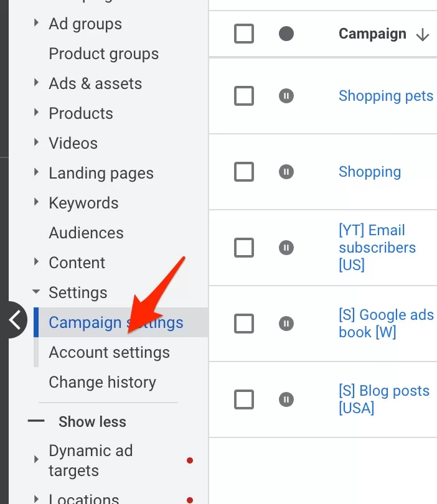
Task: Open the Shopping pets campaign link
Action: pyautogui.click(x=386, y=96)
